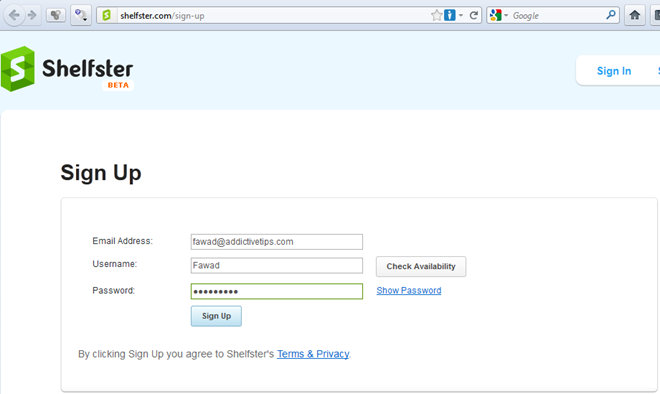Click the Shelfster site favicon in address bar
Viewport: 660px width, 394px height.
(x=107, y=16)
